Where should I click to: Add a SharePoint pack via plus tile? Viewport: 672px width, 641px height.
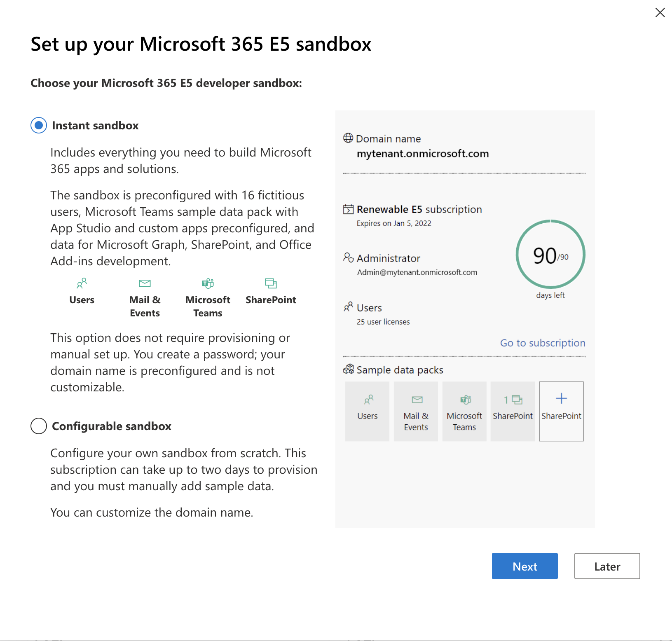tap(561, 411)
